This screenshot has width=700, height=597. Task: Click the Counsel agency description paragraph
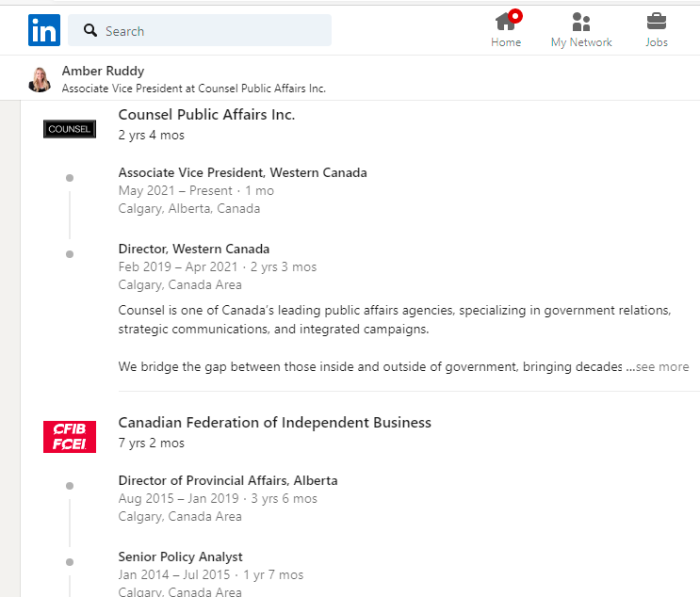[x=395, y=320]
